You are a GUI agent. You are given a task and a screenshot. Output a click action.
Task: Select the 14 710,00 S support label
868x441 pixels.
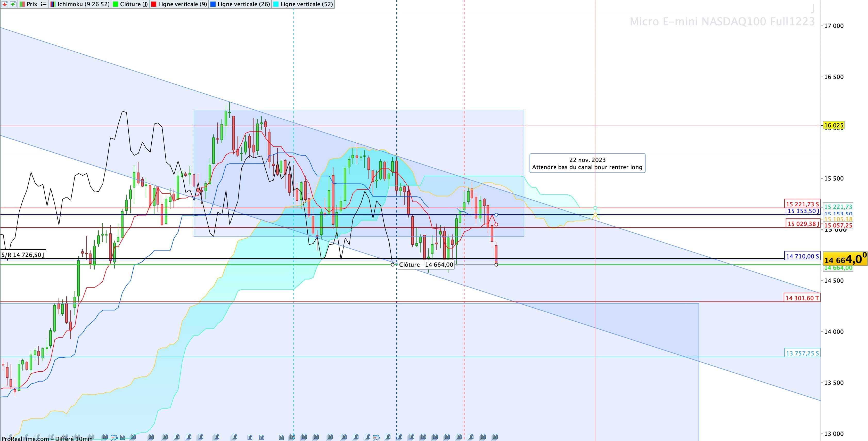point(802,256)
